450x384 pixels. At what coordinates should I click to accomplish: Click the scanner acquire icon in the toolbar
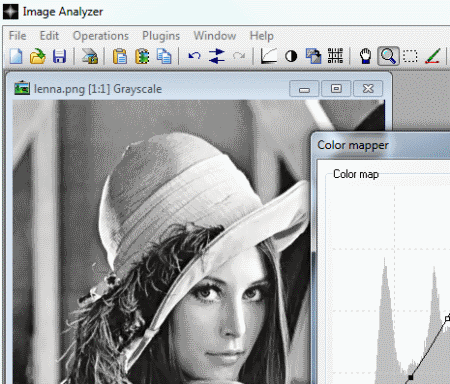tap(90, 56)
